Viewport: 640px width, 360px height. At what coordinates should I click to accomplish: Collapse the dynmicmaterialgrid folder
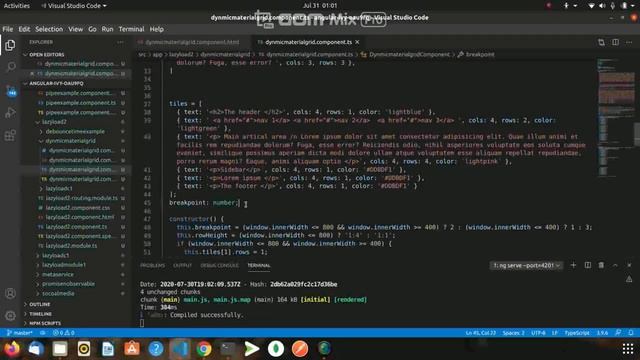(70, 141)
